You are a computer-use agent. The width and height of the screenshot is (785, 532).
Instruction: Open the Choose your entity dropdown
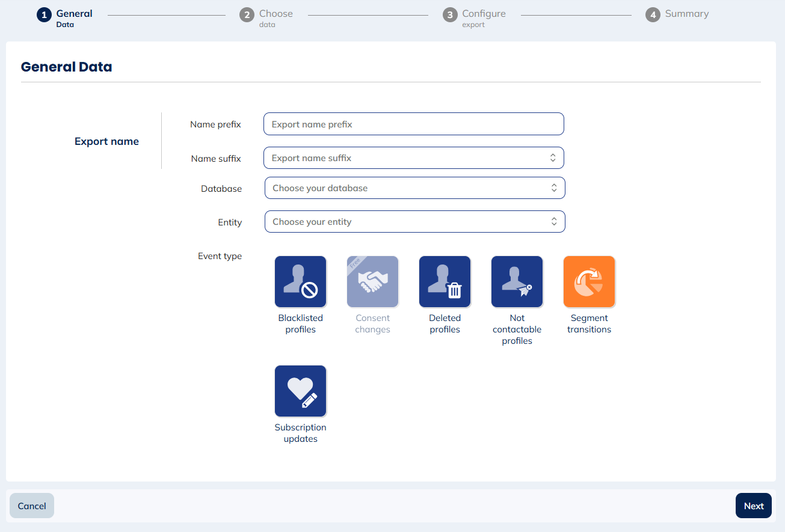coord(414,222)
